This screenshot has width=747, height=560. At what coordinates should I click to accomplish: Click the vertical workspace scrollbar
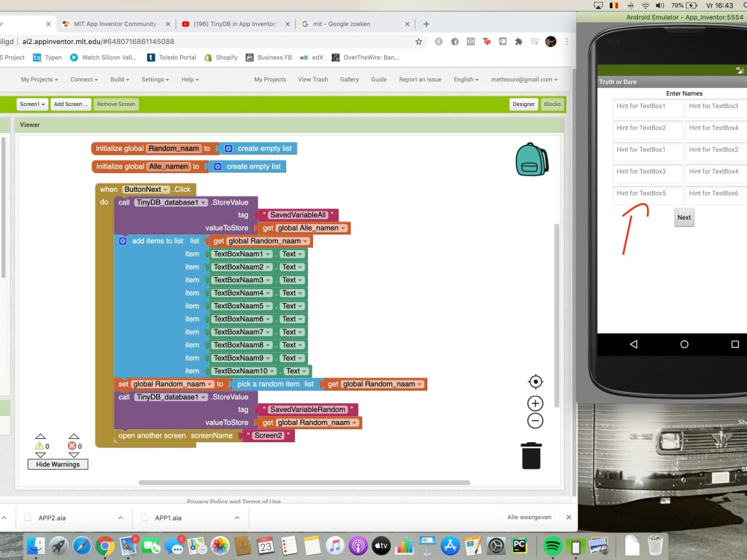[557, 316]
